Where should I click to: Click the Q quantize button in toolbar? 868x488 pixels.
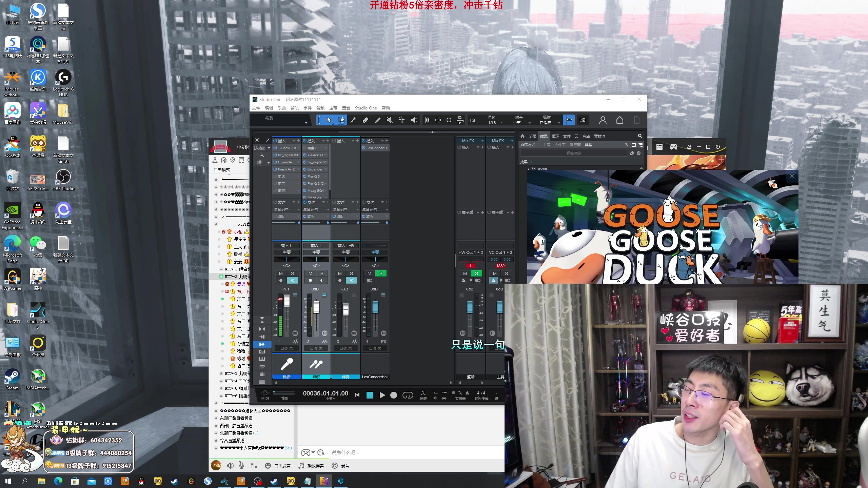click(x=449, y=120)
